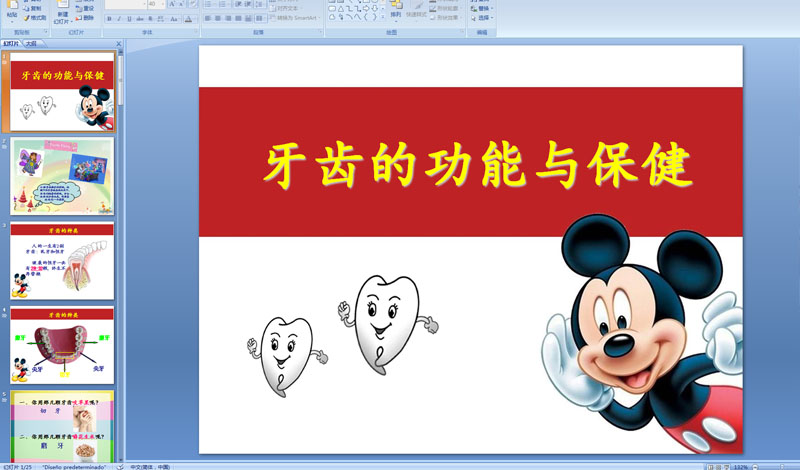Click the increase indent icon

pos(248,4)
